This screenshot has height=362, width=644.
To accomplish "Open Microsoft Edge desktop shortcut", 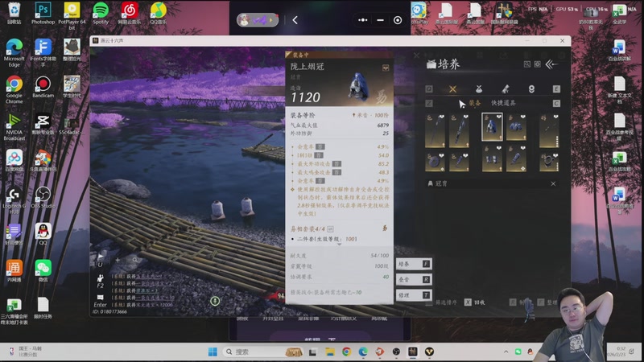I will tap(14, 52).
